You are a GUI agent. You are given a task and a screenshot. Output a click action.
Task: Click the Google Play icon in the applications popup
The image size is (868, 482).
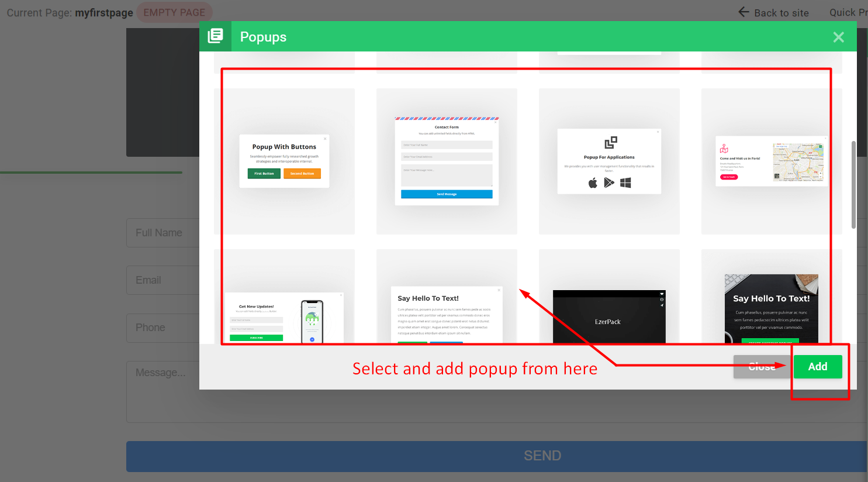click(609, 182)
